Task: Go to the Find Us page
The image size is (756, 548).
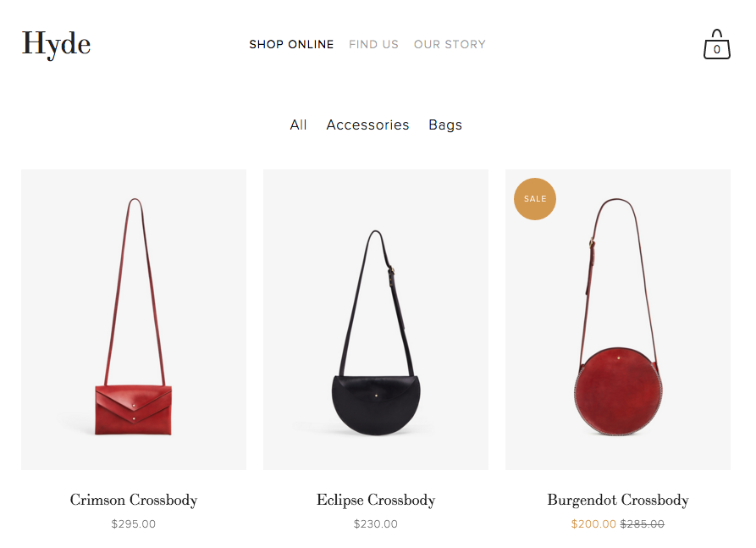Action: pos(373,44)
